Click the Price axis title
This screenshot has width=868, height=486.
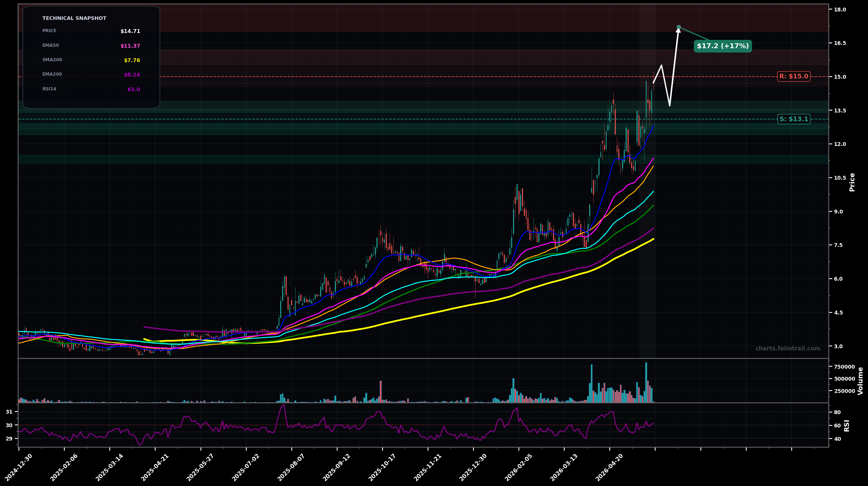click(852, 182)
